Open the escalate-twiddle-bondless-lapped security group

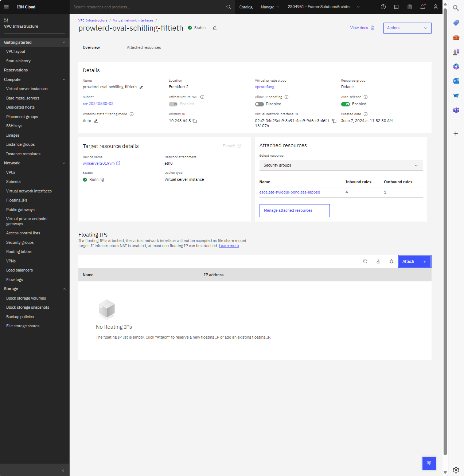tap(289, 192)
